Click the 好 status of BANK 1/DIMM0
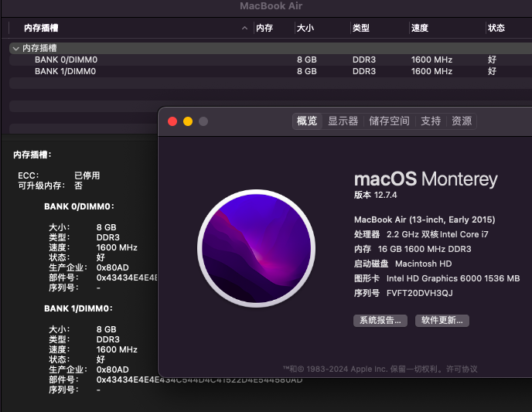532x412 pixels. [x=492, y=71]
